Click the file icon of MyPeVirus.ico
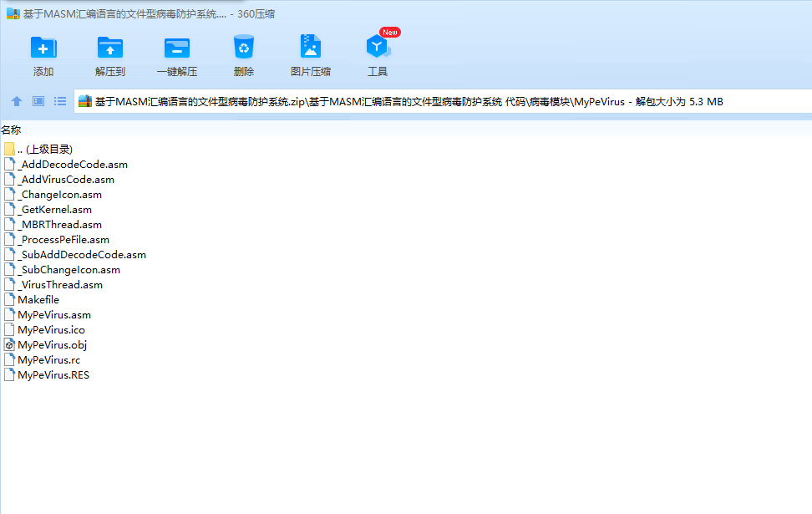This screenshot has width=812, height=514. (x=9, y=329)
